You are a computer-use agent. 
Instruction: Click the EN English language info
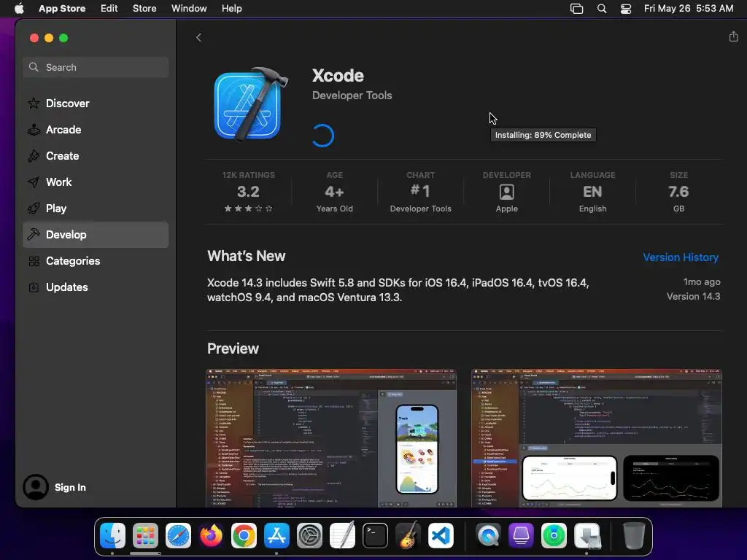[x=592, y=192]
